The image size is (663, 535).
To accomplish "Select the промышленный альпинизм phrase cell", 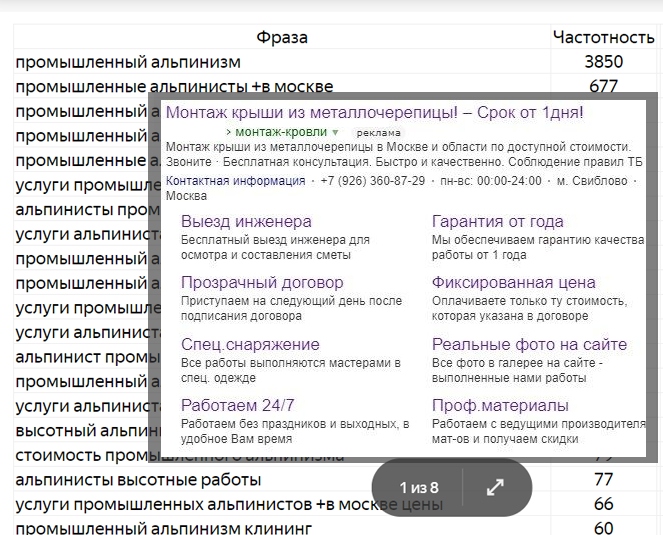I will click(128, 62).
